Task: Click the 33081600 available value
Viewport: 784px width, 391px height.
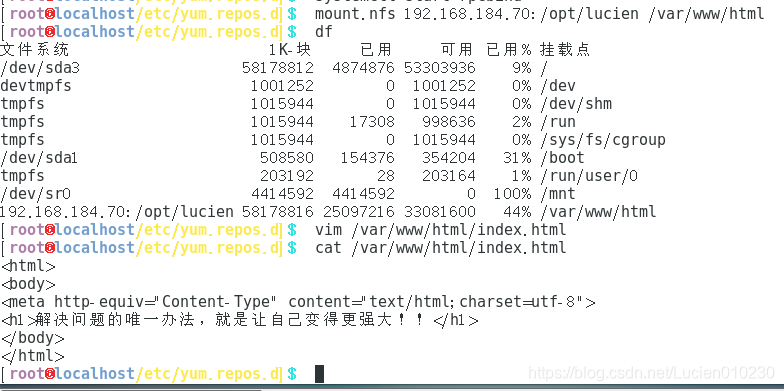Action: 440,212
